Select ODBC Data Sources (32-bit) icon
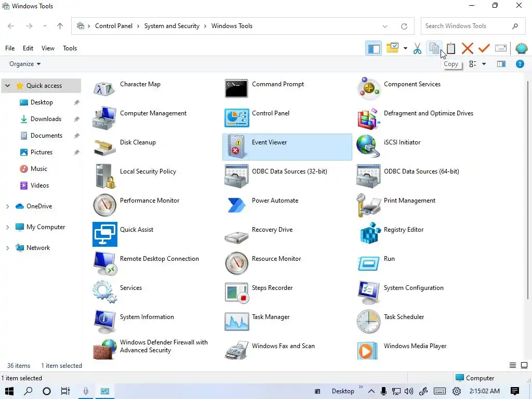The height and width of the screenshot is (399, 532). tap(236, 176)
